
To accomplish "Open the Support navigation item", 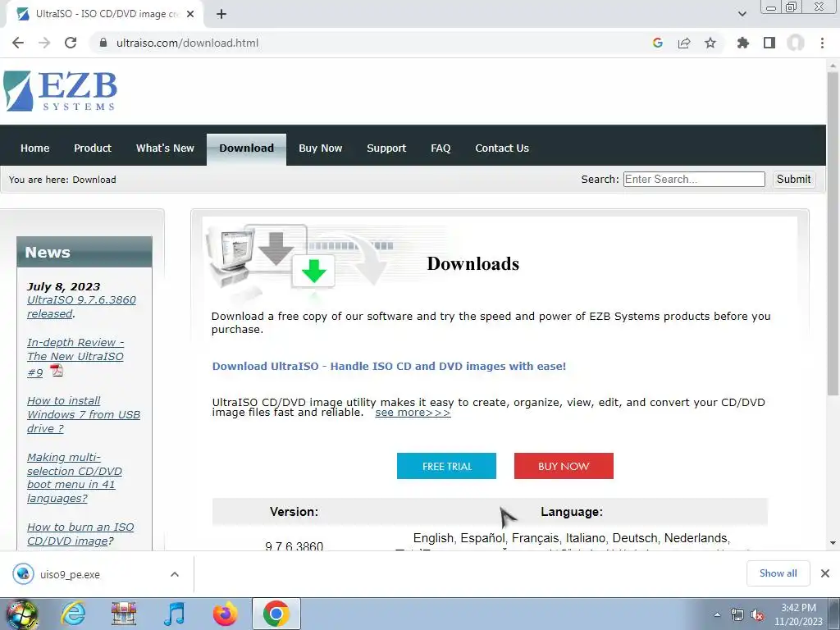I will 386,148.
